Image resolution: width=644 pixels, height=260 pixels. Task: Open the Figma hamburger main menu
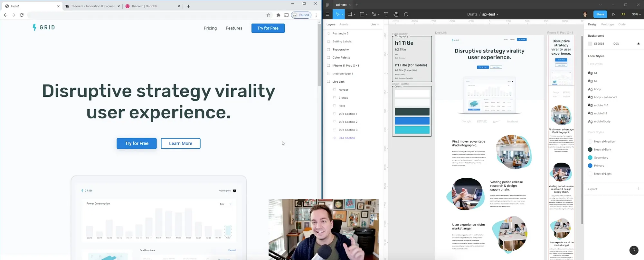[x=327, y=14]
